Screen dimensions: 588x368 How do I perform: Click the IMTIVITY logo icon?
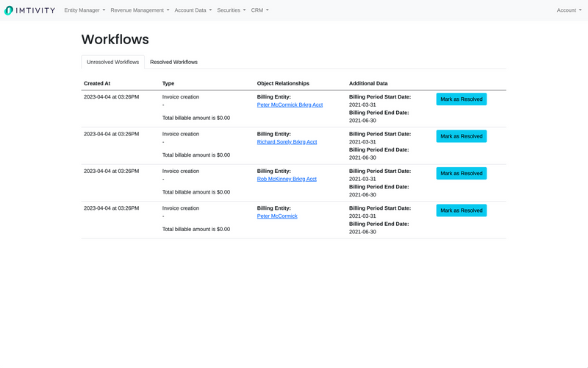(9, 10)
